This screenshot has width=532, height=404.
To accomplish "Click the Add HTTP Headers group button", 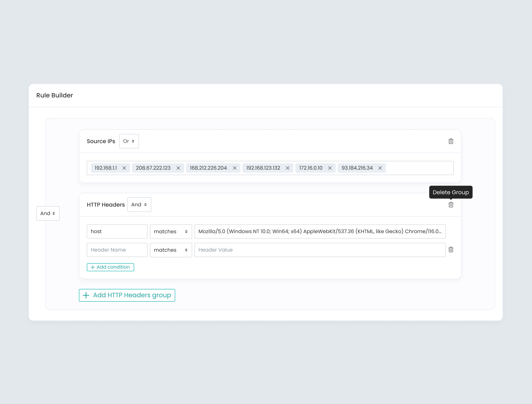I will click(x=127, y=295).
